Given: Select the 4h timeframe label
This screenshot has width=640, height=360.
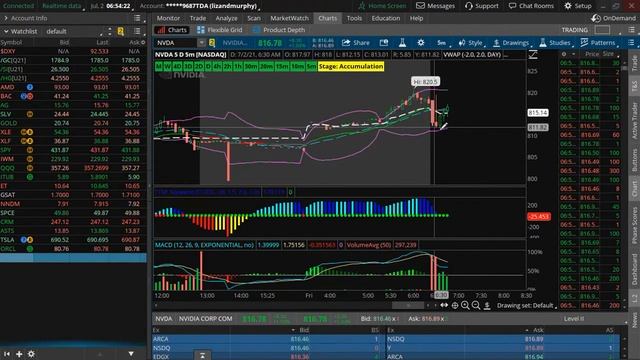Looking at the screenshot, I should [217, 67].
